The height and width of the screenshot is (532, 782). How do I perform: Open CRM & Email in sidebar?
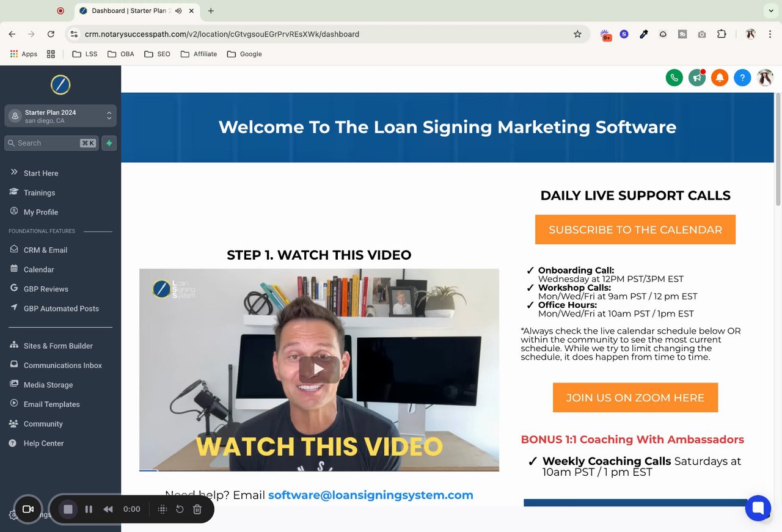point(45,250)
